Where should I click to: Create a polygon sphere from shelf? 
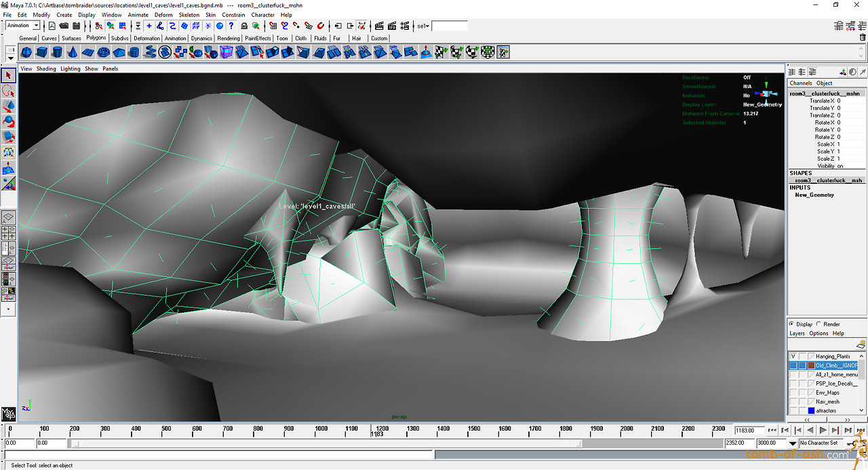click(26, 52)
